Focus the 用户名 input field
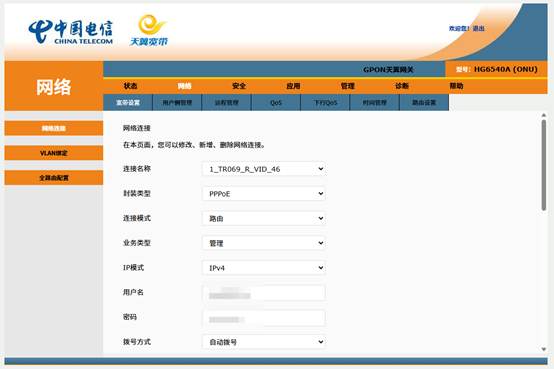This screenshot has width=554, height=369. click(x=264, y=293)
